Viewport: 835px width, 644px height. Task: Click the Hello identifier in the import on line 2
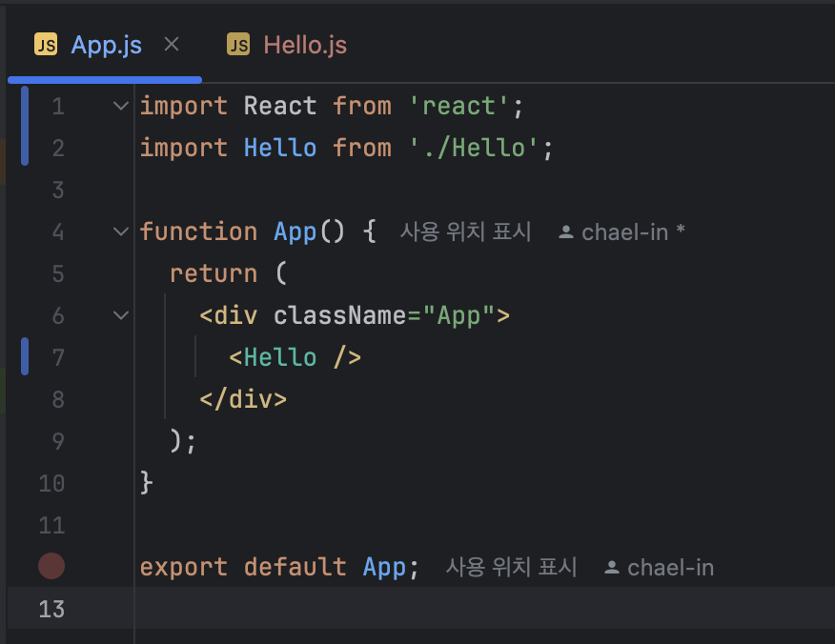280,148
